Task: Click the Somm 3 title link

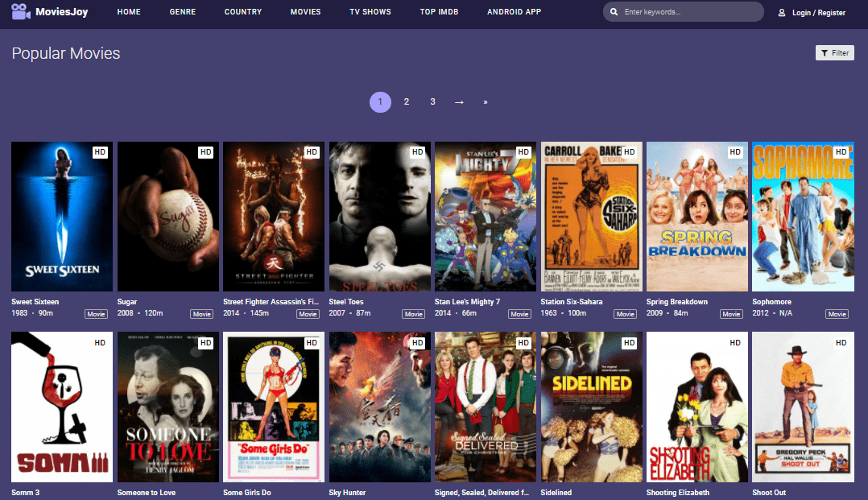Action: (x=26, y=492)
